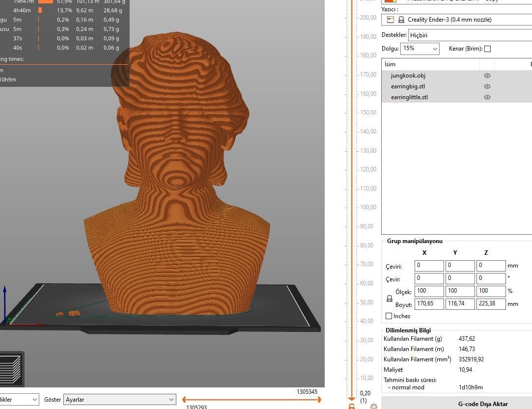Image resolution: width=532 pixels, height=409 pixels.
Task: Enable Kenar (Brim) checkbox
Action: point(488,49)
